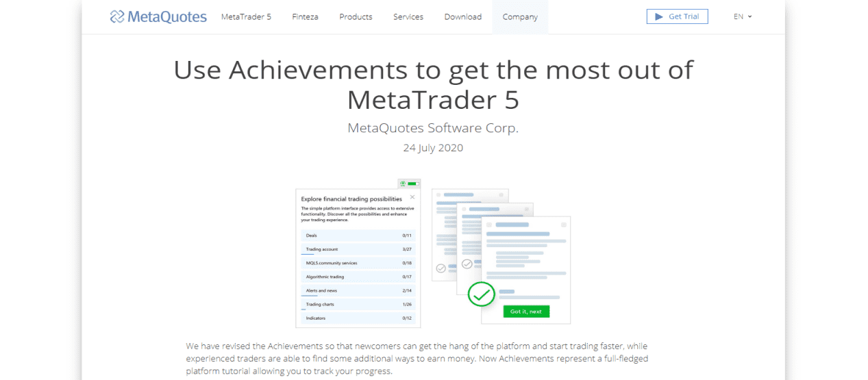Image resolution: width=868 pixels, height=380 pixels.
Task: Click gray checkmark on back card
Action: point(441,268)
